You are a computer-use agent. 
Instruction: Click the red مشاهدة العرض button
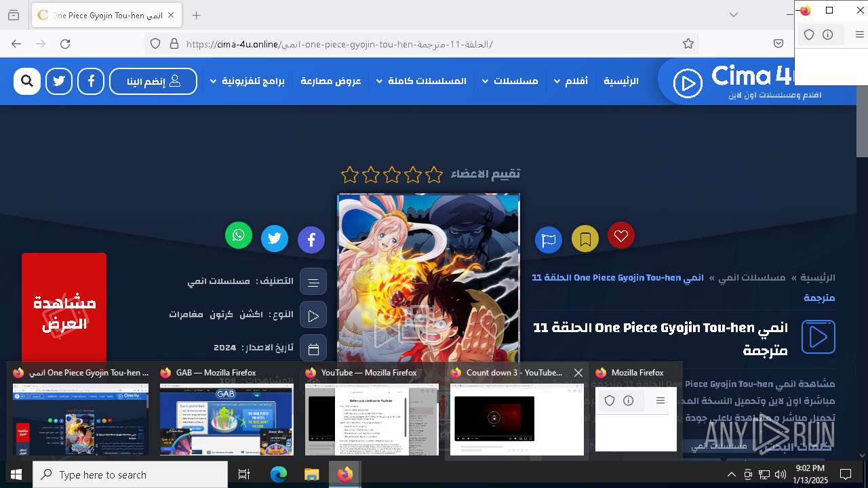point(64,312)
